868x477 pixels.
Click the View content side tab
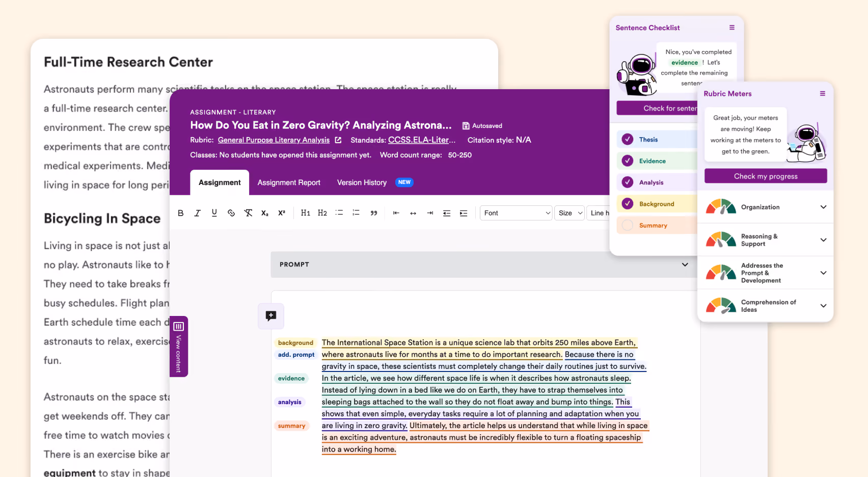(179, 347)
